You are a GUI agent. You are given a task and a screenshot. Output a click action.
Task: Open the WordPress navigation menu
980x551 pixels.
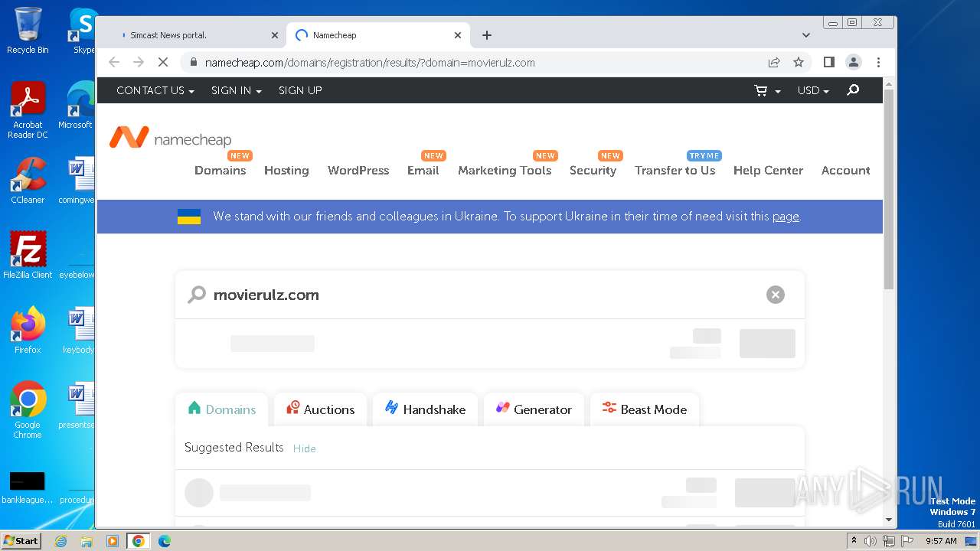click(358, 171)
